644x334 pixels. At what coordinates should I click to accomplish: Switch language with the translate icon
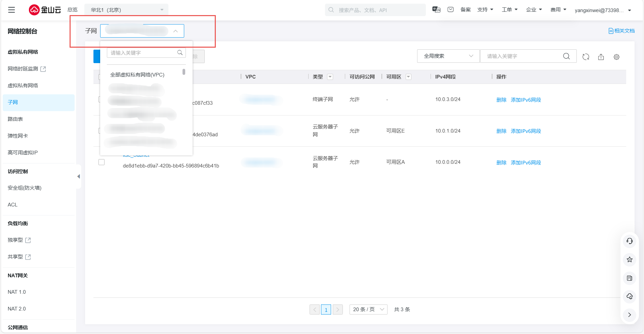click(436, 10)
